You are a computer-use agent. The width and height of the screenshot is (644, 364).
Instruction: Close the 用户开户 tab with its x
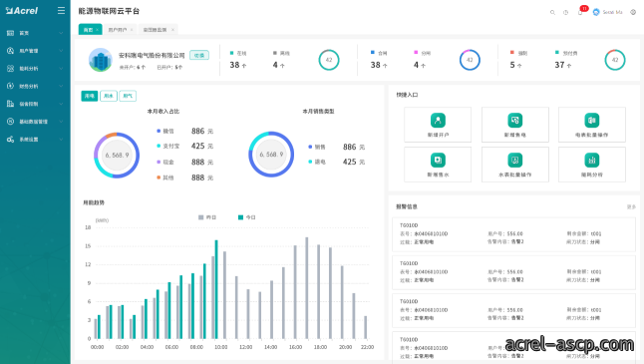pyautogui.click(x=132, y=30)
